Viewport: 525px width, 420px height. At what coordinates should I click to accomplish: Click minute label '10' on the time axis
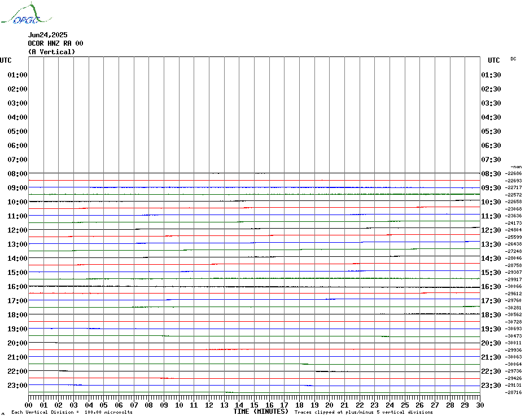click(x=179, y=405)
